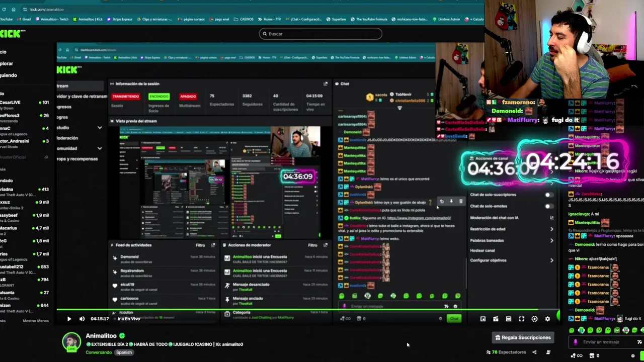Reload the page with browser refresh icon

[3, 10]
